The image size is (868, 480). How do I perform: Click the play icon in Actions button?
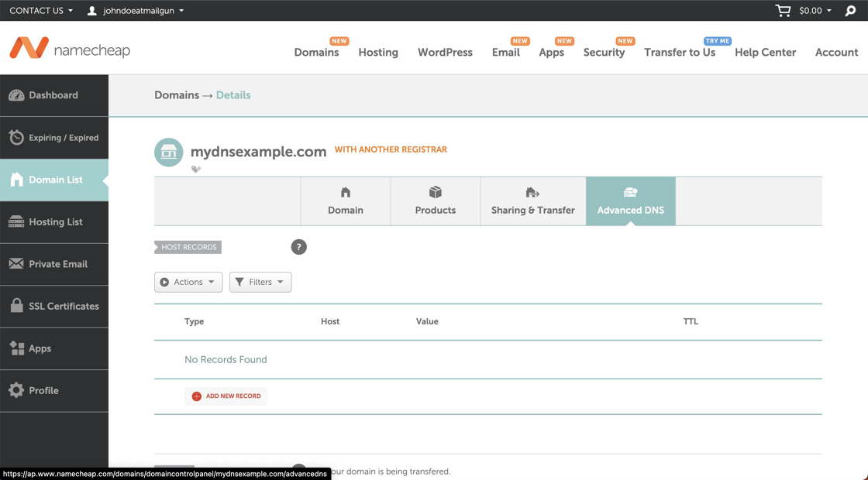[x=164, y=282]
